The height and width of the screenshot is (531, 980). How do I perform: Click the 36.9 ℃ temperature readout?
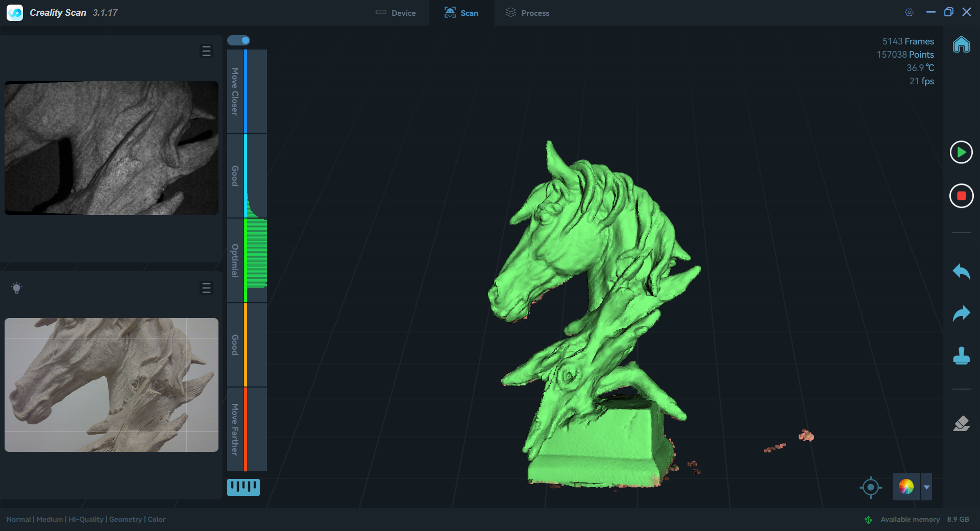[x=920, y=68]
